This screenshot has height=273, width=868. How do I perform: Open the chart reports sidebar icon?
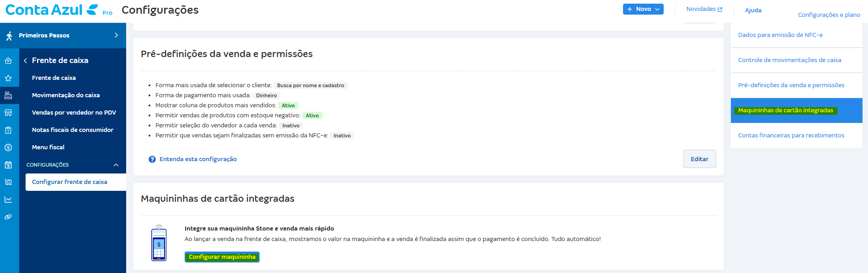click(x=8, y=199)
